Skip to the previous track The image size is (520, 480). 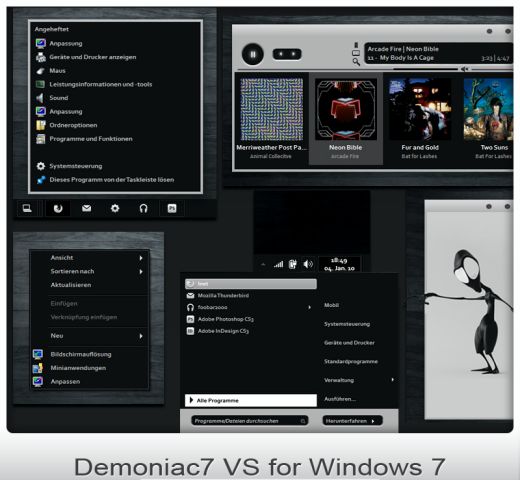(x=281, y=54)
